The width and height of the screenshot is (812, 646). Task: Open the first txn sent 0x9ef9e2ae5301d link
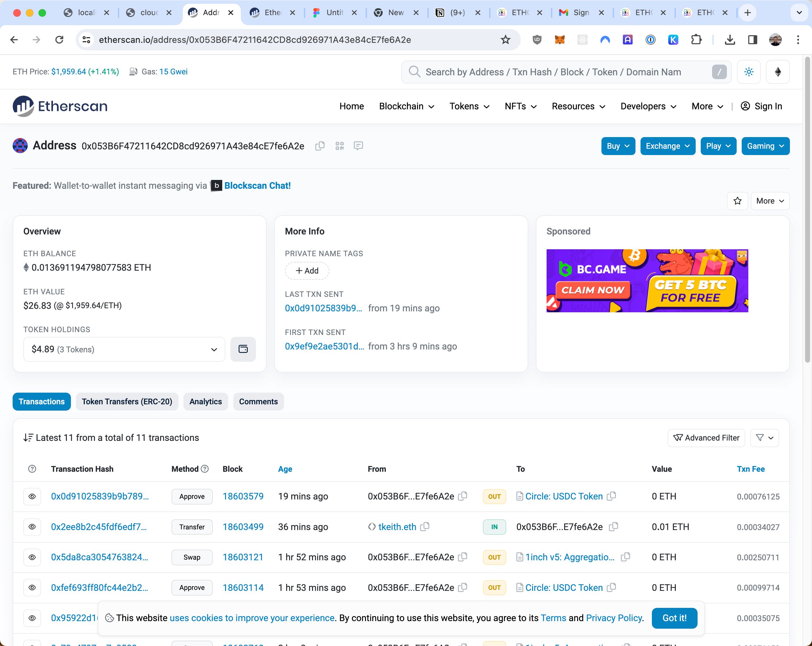pyautogui.click(x=324, y=346)
